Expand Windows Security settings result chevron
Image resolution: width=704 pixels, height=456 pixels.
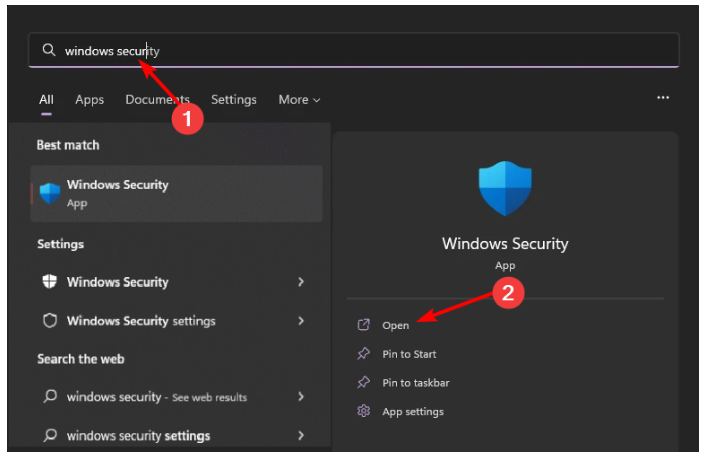[301, 321]
